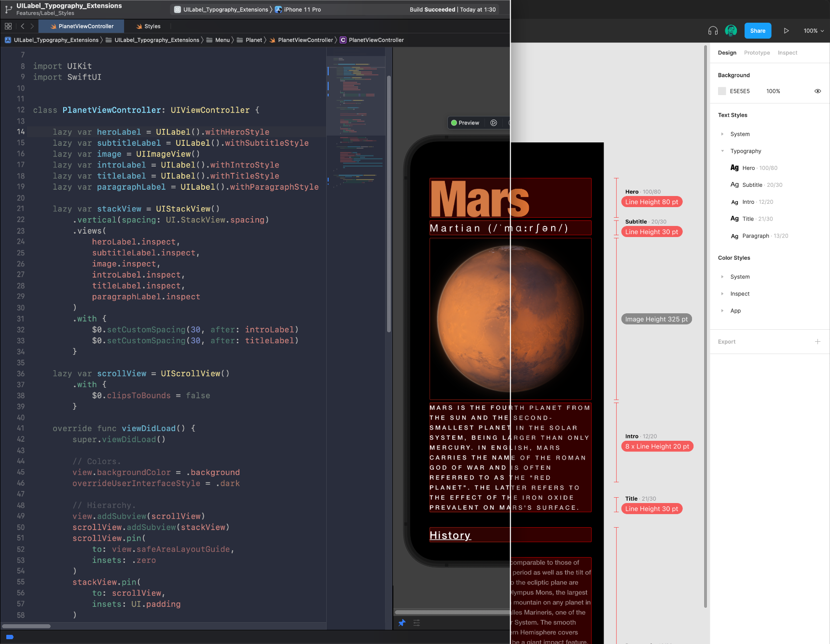
Task: Expand the System color styles group
Action: coord(722,277)
